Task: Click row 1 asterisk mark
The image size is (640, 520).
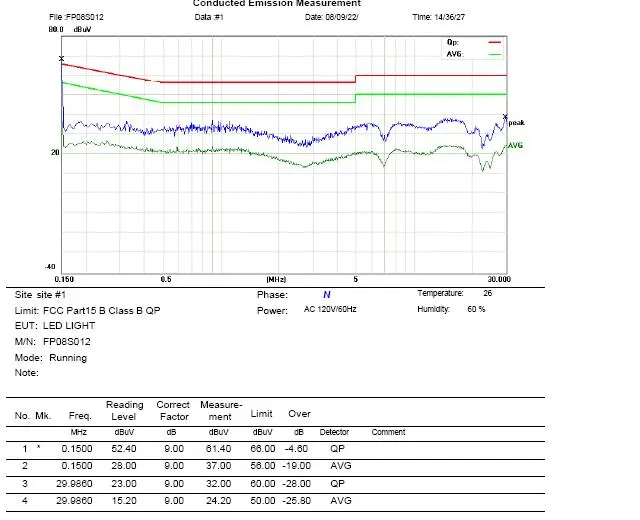Action: [38, 447]
